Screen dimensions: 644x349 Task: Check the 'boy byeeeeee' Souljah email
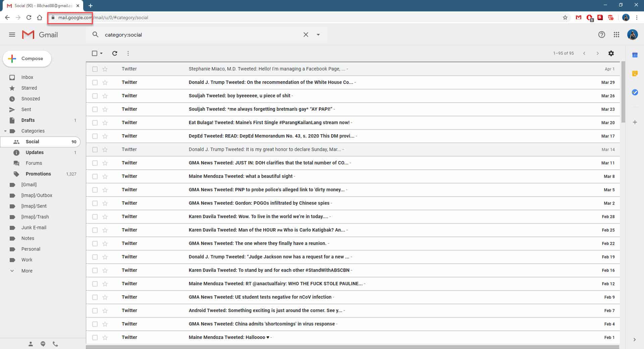[x=95, y=96]
